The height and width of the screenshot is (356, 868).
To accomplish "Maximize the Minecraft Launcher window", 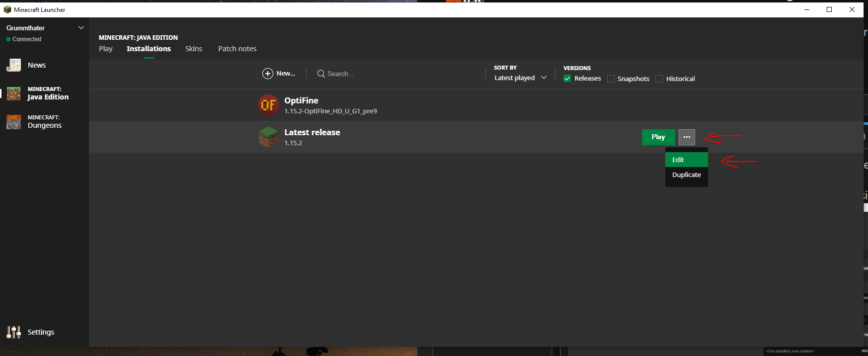I will point(829,9).
